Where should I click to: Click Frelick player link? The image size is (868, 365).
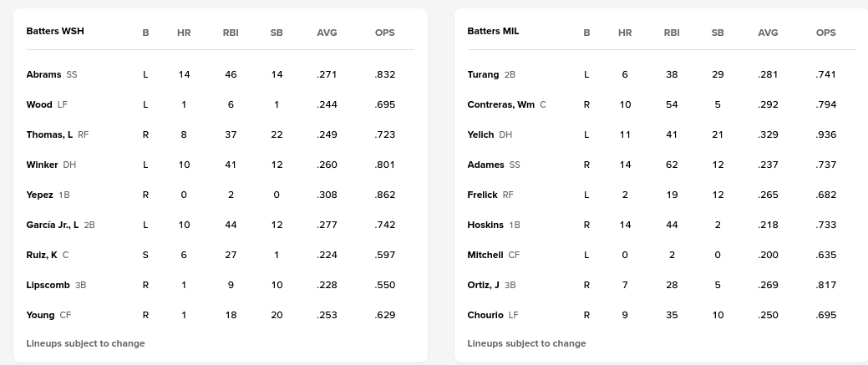click(x=482, y=195)
